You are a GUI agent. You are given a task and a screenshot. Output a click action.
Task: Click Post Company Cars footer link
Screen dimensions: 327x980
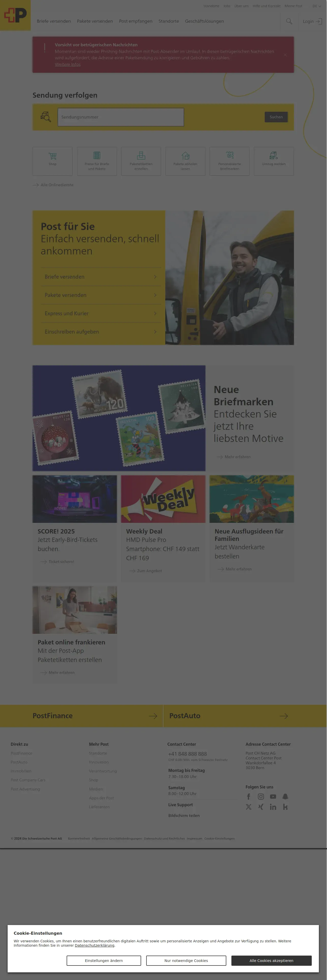pyautogui.click(x=28, y=780)
